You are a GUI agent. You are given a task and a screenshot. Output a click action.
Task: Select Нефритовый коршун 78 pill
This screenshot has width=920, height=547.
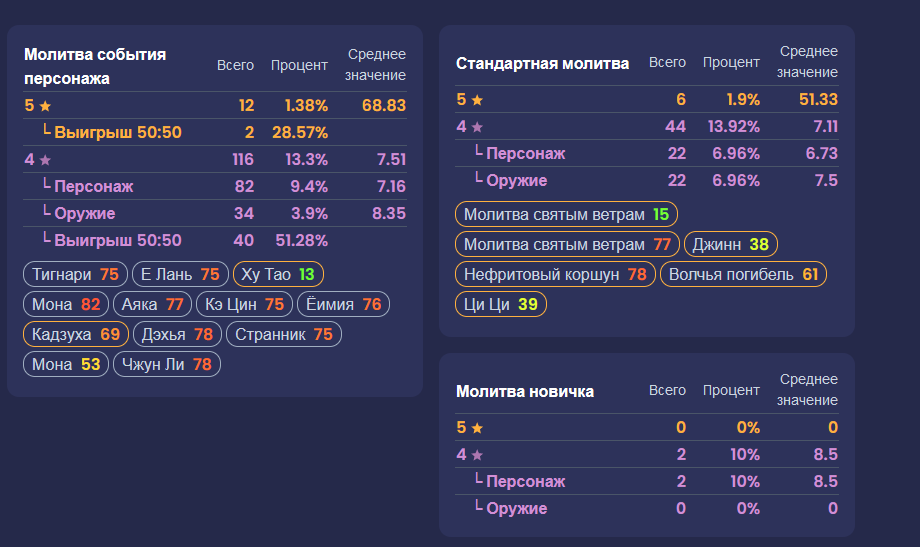point(555,274)
